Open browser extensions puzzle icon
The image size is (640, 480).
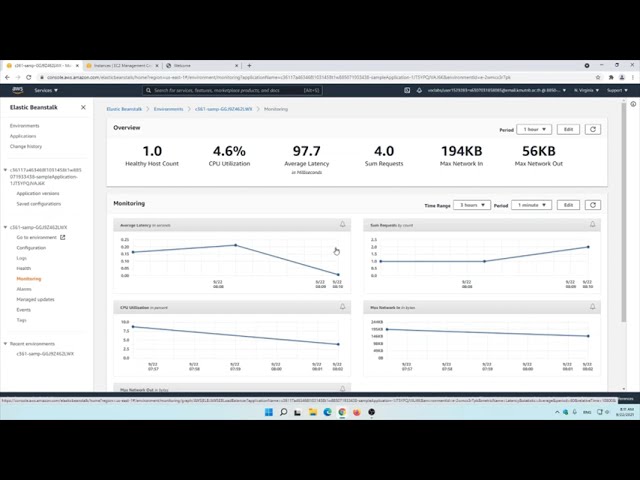[x=611, y=77]
